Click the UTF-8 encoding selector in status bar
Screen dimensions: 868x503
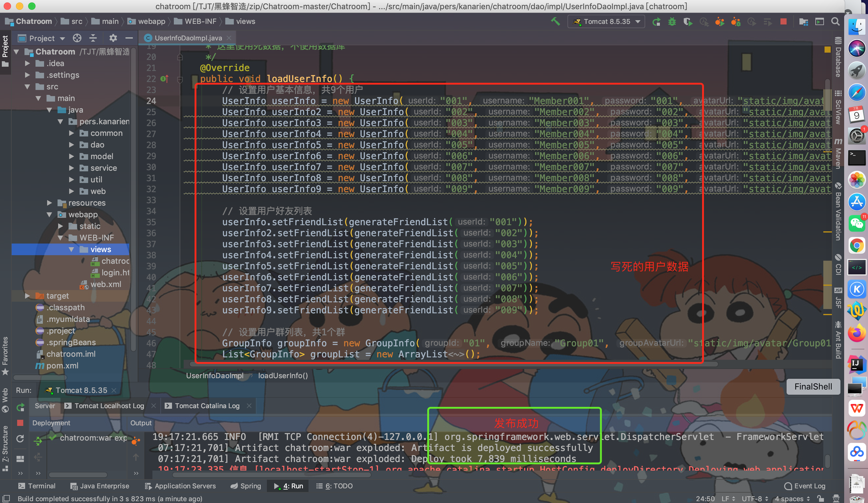coord(755,498)
